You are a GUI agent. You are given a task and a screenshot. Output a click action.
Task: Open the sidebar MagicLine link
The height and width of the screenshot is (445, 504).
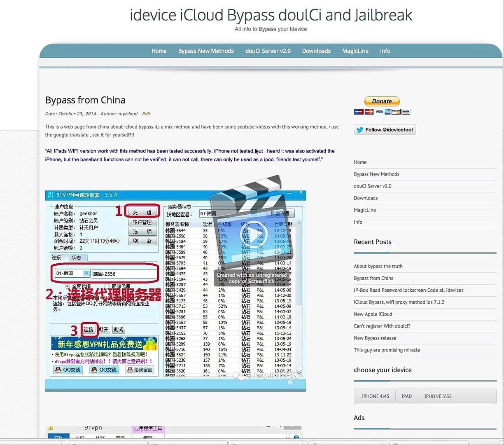(x=365, y=210)
